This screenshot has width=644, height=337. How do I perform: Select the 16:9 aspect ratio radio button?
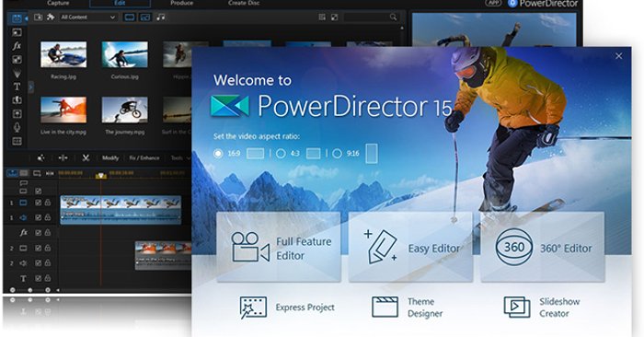point(218,154)
